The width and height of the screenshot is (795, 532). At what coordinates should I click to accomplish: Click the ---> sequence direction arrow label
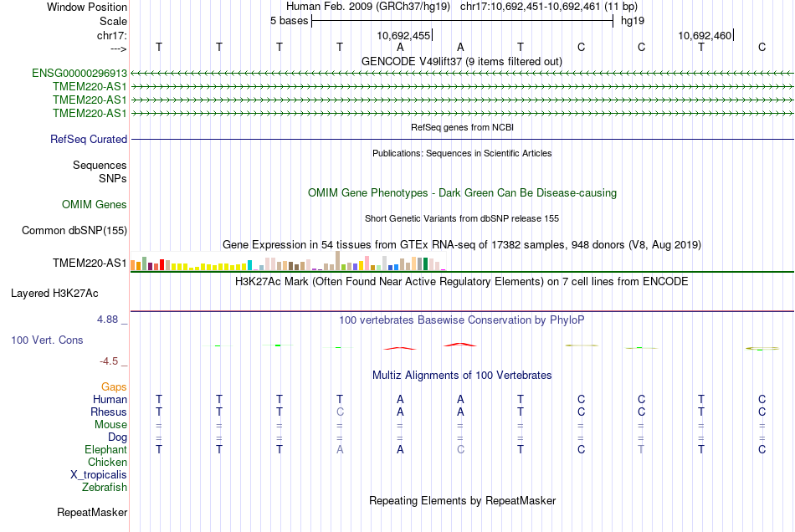click(118, 49)
